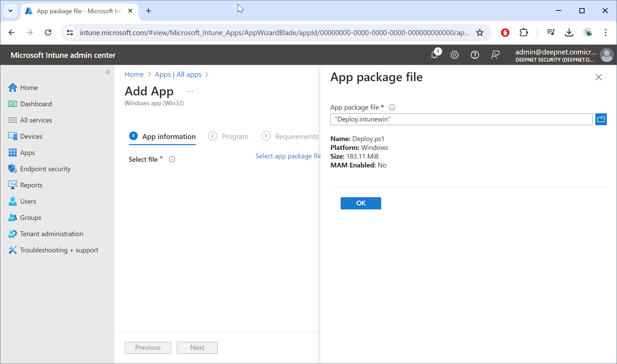The height and width of the screenshot is (364, 617).
Task: Click the info icon beside App package file
Action: (392, 108)
